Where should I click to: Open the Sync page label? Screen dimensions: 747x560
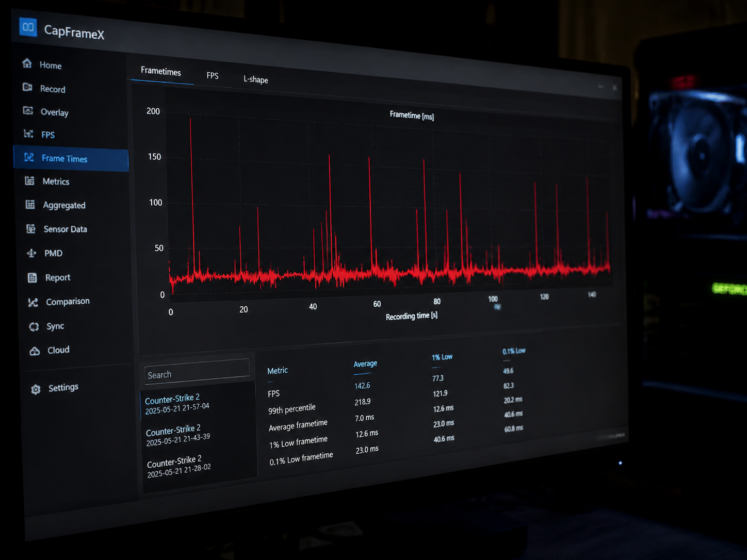(x=55, y=326)
